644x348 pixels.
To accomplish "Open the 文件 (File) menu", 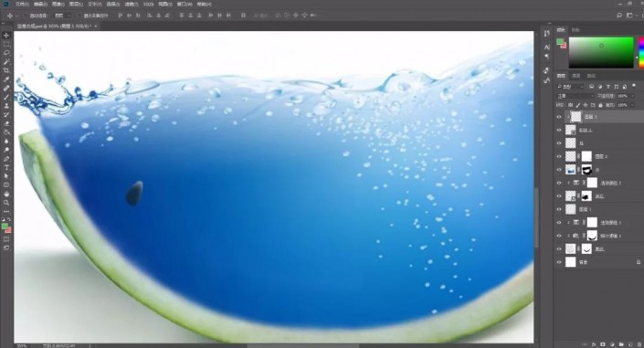I will [22, 4].
